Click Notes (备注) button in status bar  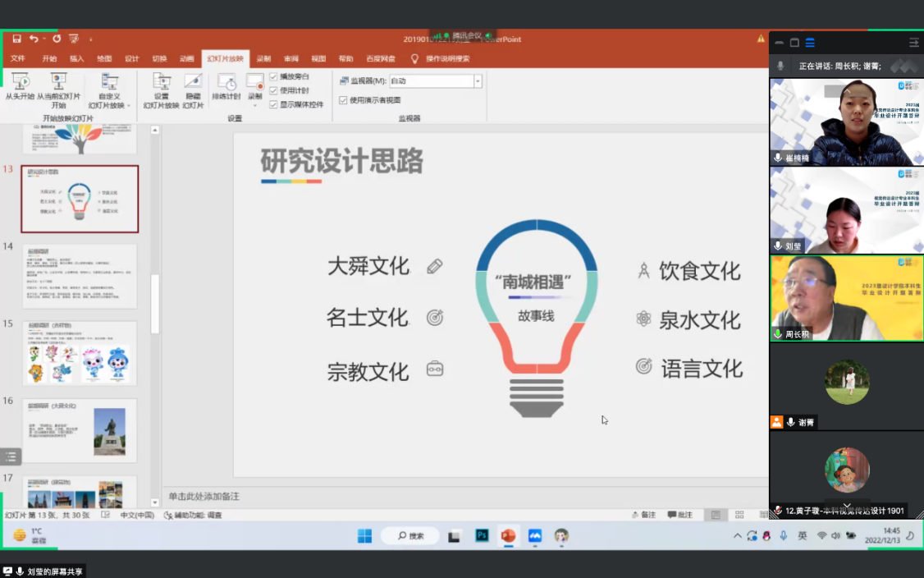coord(643,515)
